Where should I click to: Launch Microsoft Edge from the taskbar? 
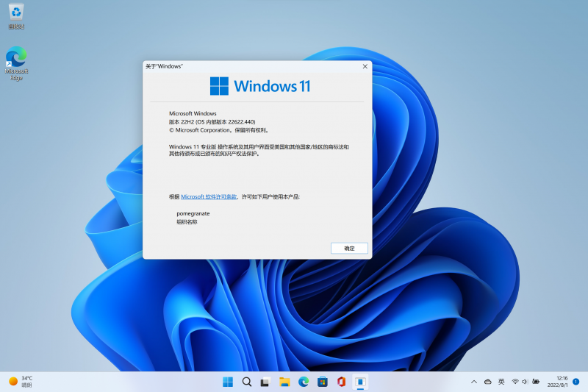coord(304,382)
